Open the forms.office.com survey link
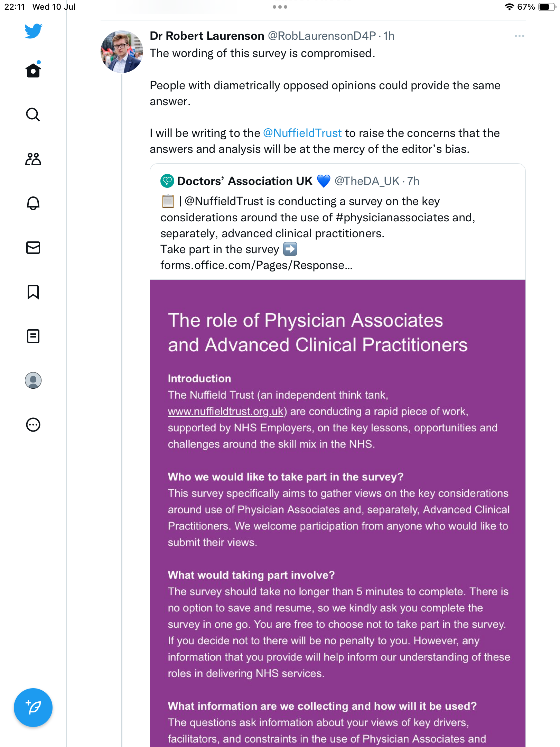 pos(256,265)
